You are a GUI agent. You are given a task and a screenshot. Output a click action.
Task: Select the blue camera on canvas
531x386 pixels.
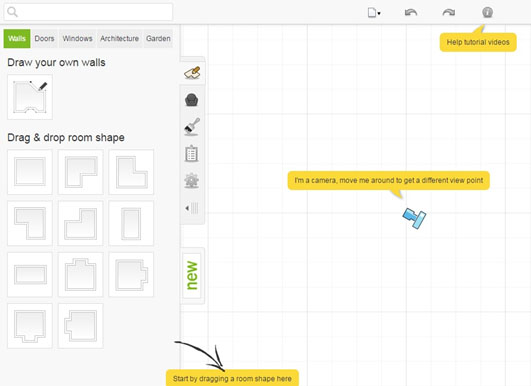pos(414,218)
